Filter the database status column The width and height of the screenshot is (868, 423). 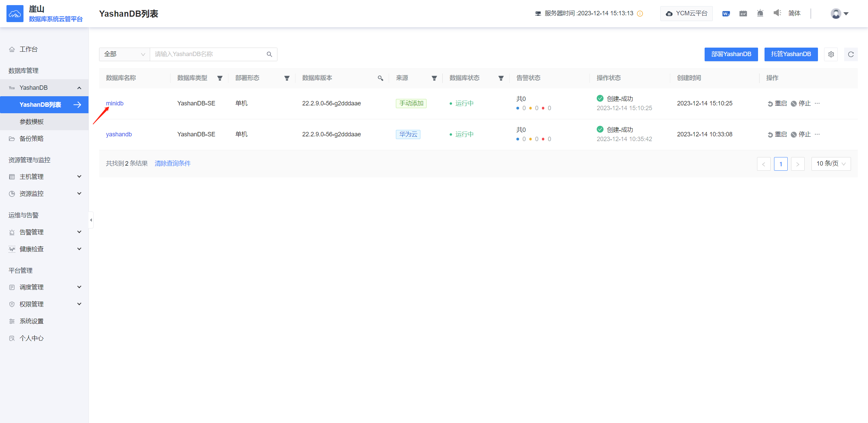point(501,78)
